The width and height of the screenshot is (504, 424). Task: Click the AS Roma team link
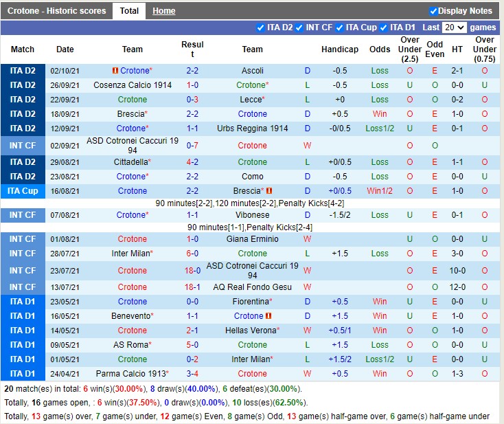130,345
